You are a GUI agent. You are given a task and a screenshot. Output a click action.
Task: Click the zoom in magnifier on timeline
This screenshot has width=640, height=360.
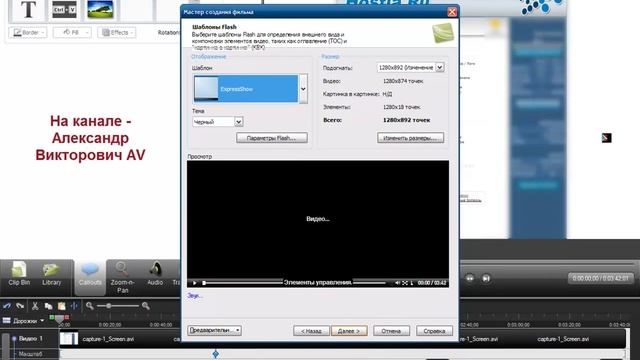pos(146,306)
